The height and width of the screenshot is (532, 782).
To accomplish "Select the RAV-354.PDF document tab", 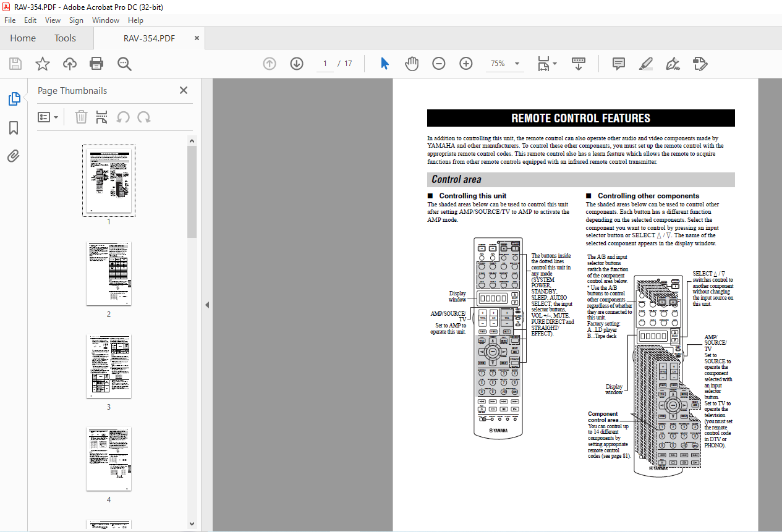I will pyautogui.click(x=149, y=38).
